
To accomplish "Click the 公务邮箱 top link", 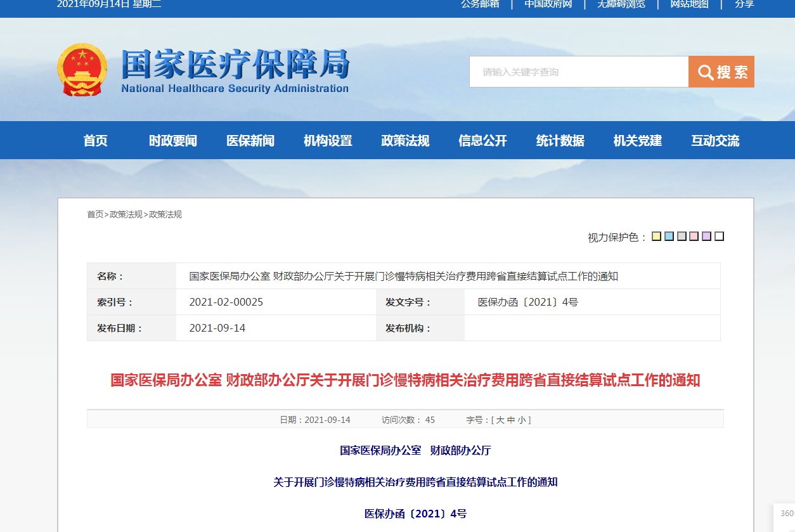I will [480, 4].
